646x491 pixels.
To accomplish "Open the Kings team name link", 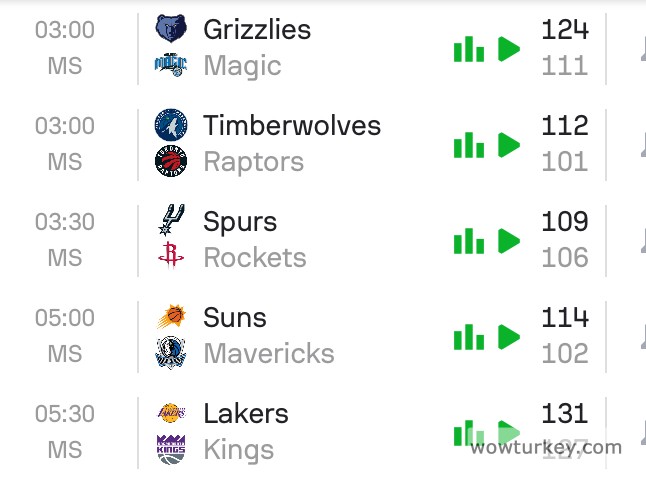I will tap(238, 450).
